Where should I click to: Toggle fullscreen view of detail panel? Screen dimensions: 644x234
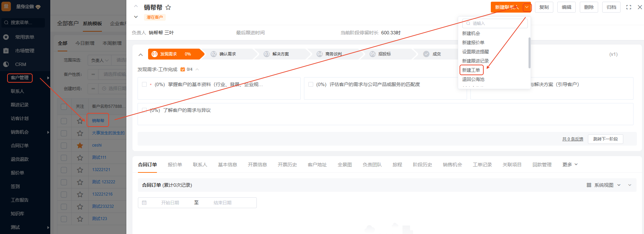click(629, 7)
